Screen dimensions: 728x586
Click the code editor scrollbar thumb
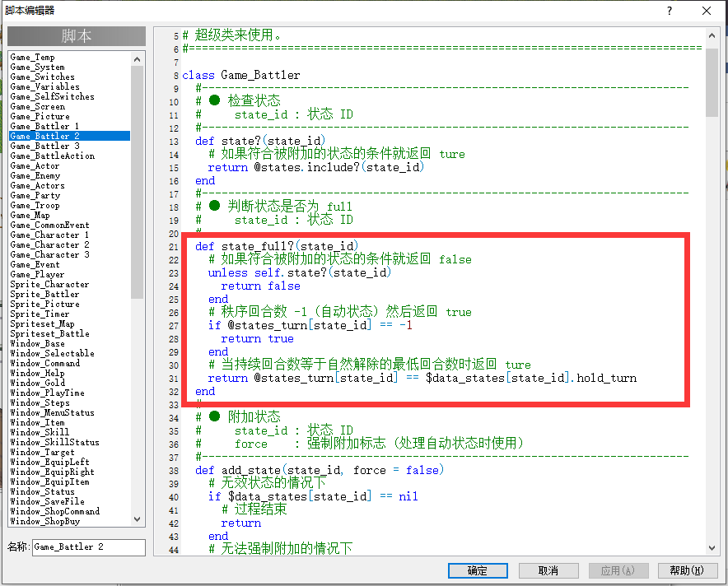pos(712,82)
